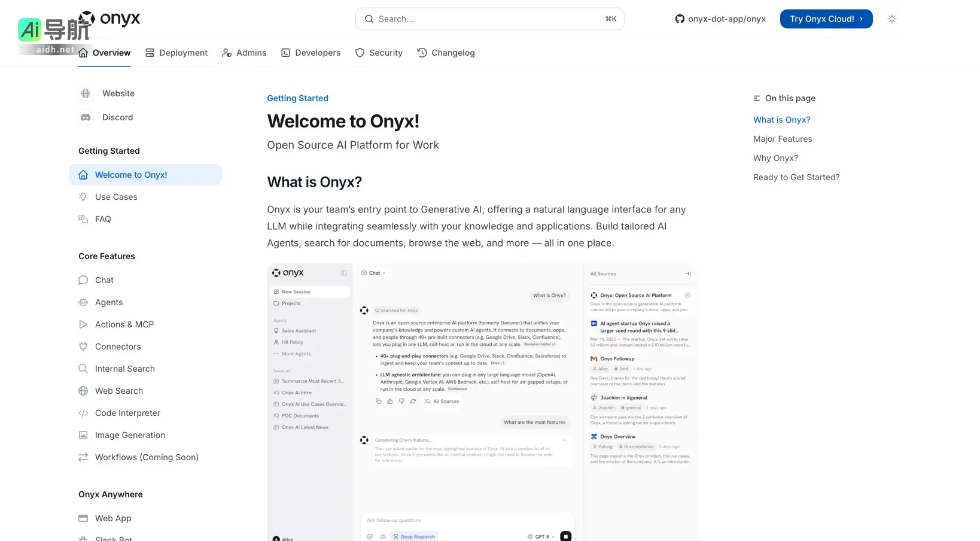The height and width of the screenshot is (541, 980).
Task: Click the Try Onyx Cloud button
Action: tap(826, 19)
